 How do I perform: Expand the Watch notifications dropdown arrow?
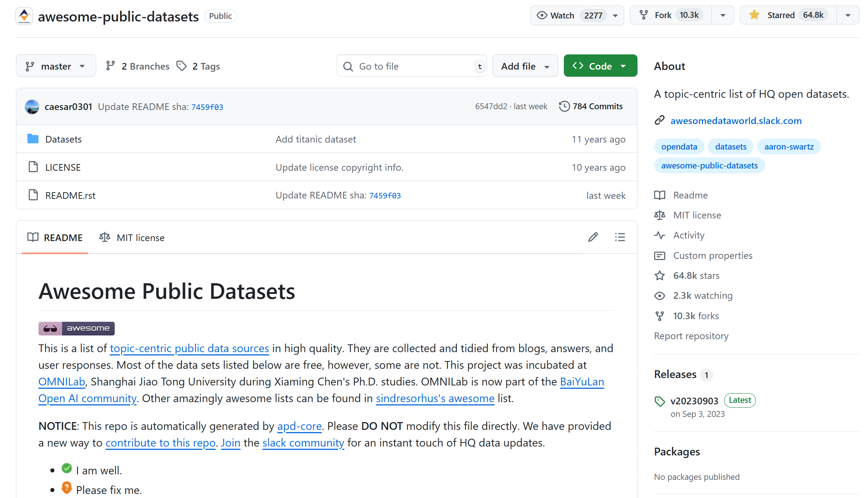coord(615,16)
